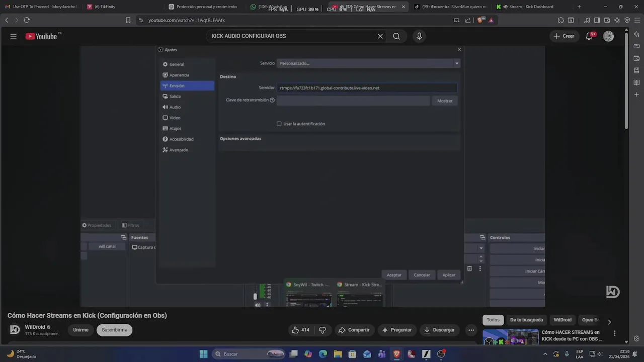
Task: Like the video with thumbs up
Action: click(x=300, y=330)
